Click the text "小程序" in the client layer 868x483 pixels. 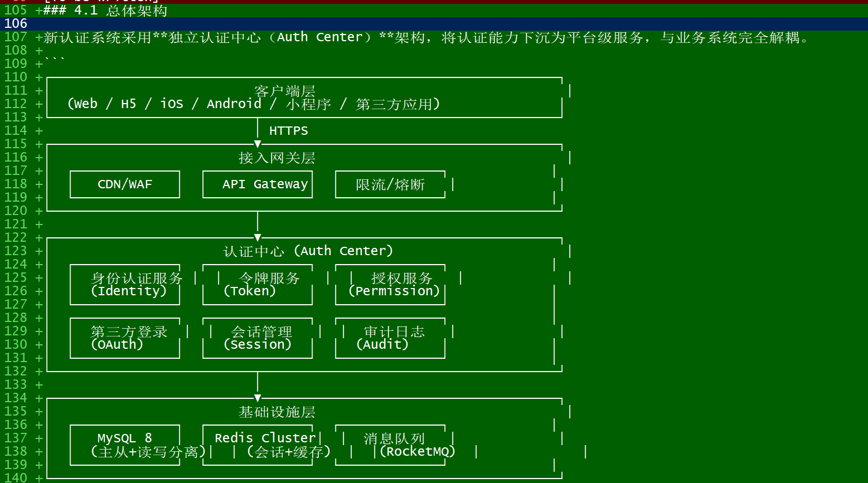click(x=308, y=104)
